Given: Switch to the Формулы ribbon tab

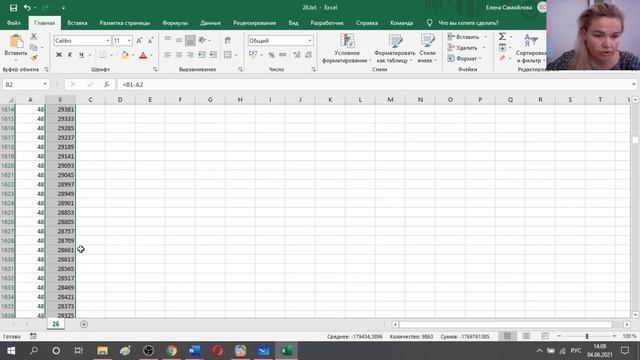Looking at the screenshot, I should click(175, 23).
